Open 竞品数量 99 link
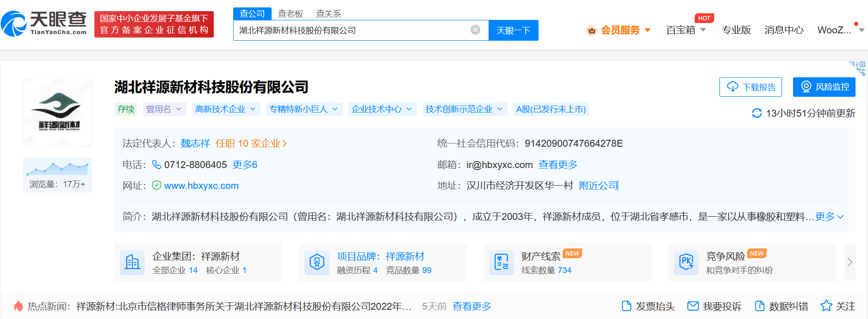 pyautogui.click(x=409, y=270)
